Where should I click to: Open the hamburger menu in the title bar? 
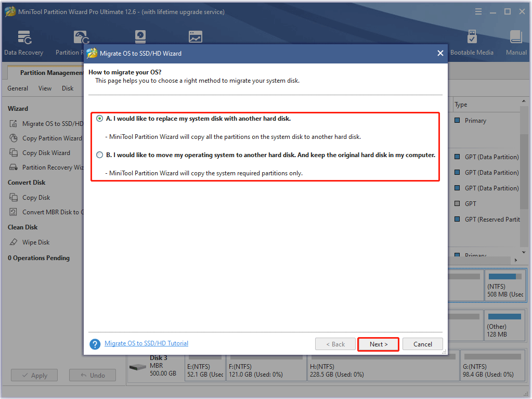478,12
